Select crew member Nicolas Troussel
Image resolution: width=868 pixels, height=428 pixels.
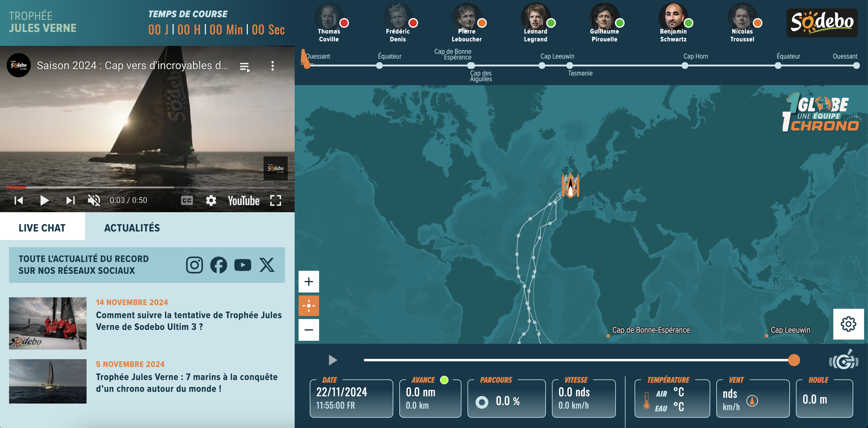click(742, 22)
